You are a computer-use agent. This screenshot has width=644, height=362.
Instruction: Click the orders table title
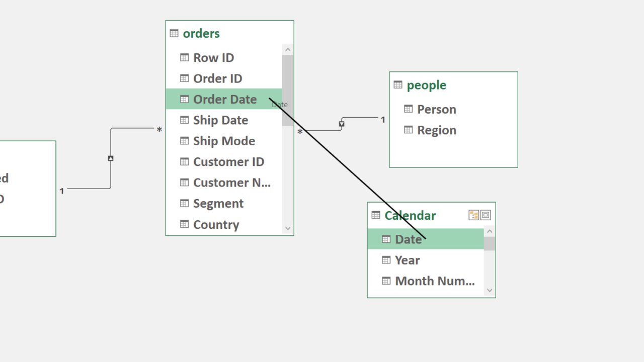[x=201, y=34]
